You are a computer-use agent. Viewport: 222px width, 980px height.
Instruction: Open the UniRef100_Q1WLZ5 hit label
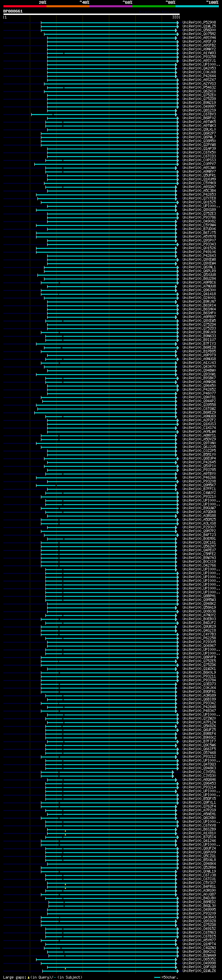199,26
